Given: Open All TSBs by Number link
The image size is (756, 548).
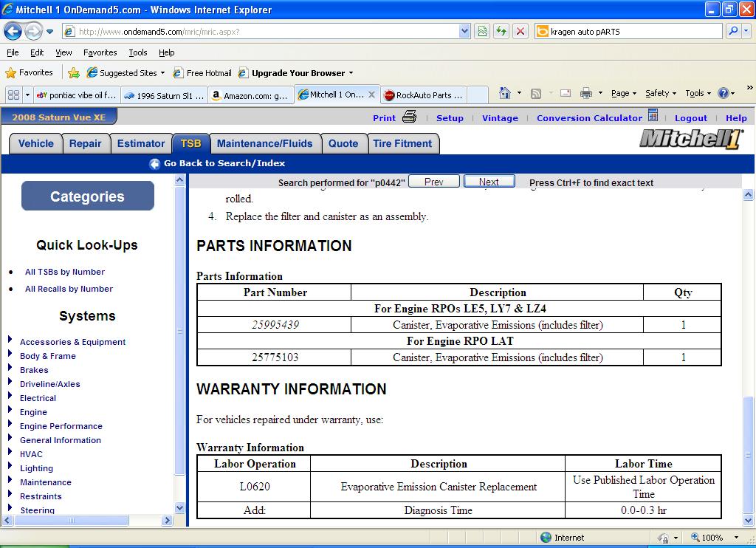Looking at the screenshot, I should coord(65,272).
